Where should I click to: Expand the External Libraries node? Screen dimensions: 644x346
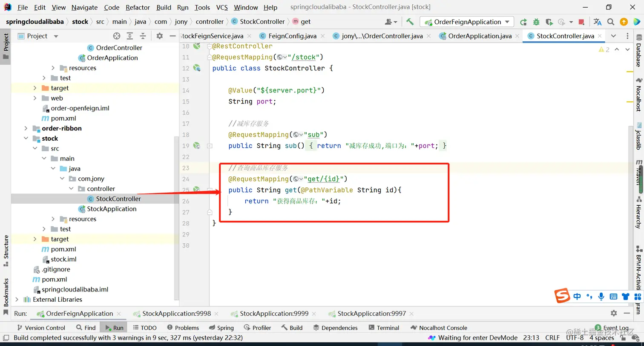pos(17,300)
